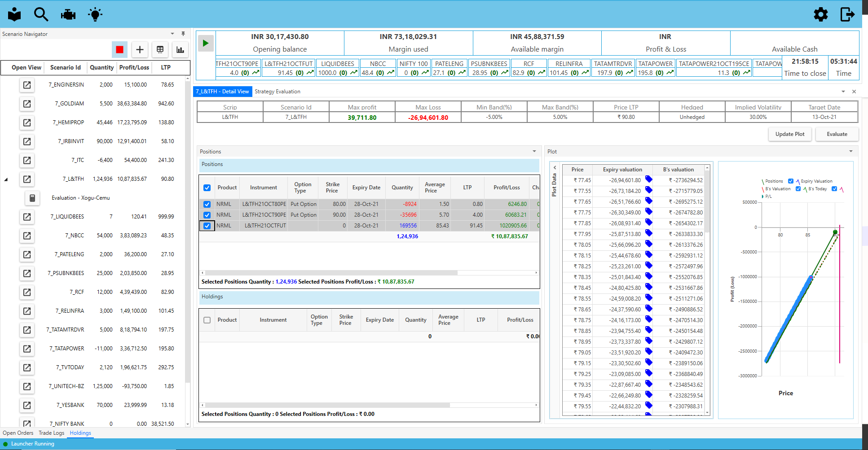Select the Holdings bottom tab
Viewport: 868px width, 450px height.
(80, 433)
